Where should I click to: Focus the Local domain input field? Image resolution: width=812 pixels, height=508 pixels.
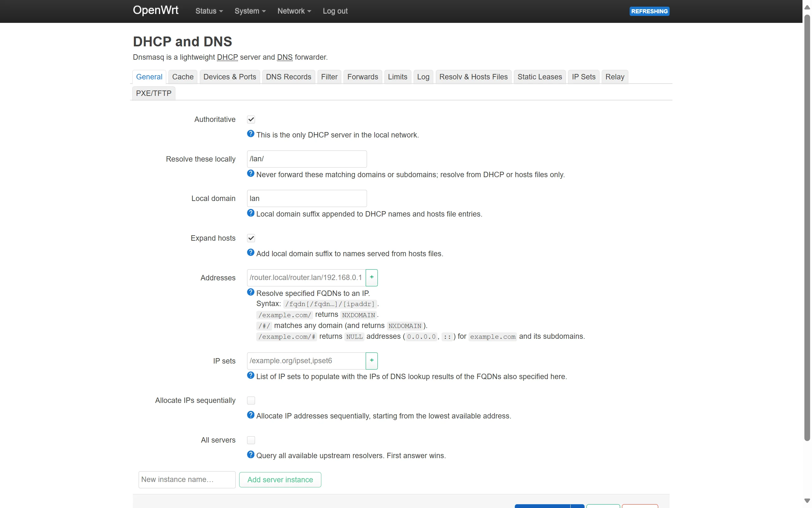coord(307,198)
